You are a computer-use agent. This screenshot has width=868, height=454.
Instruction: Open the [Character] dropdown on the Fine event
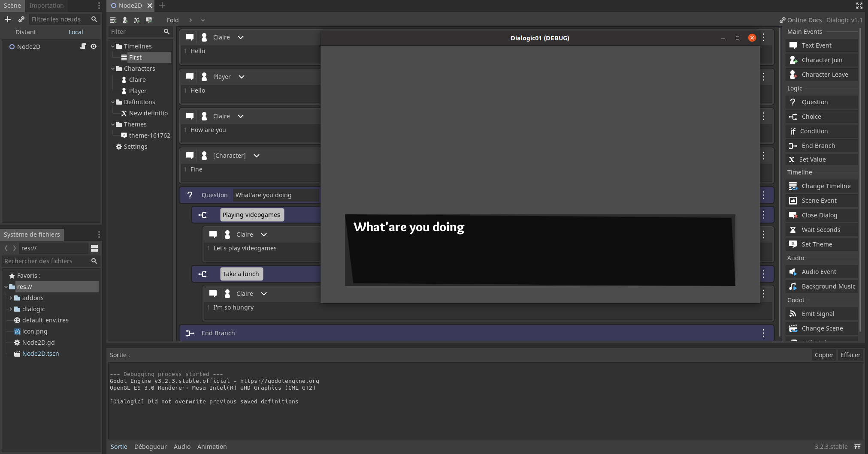click(256, 156)
